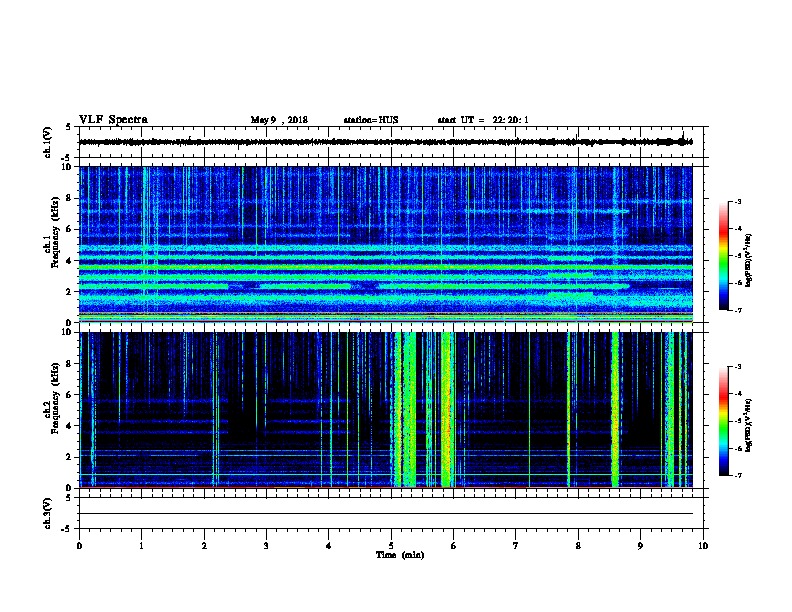Screen dimensions: 792x612
Task: Click time axis tick label "2"
Action: pyautogui.click(x=204, y=545)
